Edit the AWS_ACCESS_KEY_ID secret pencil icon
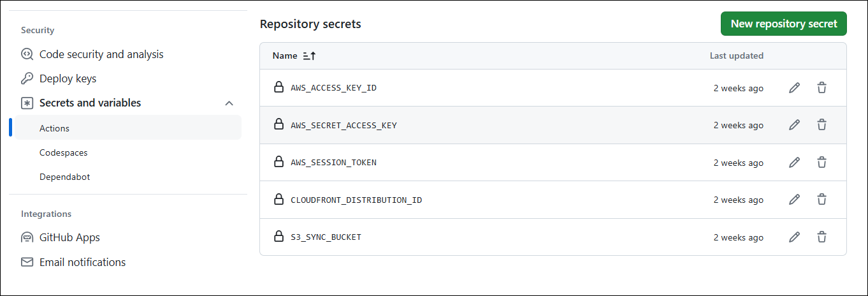Screen dimensions: 868x296 click(794, 88)
